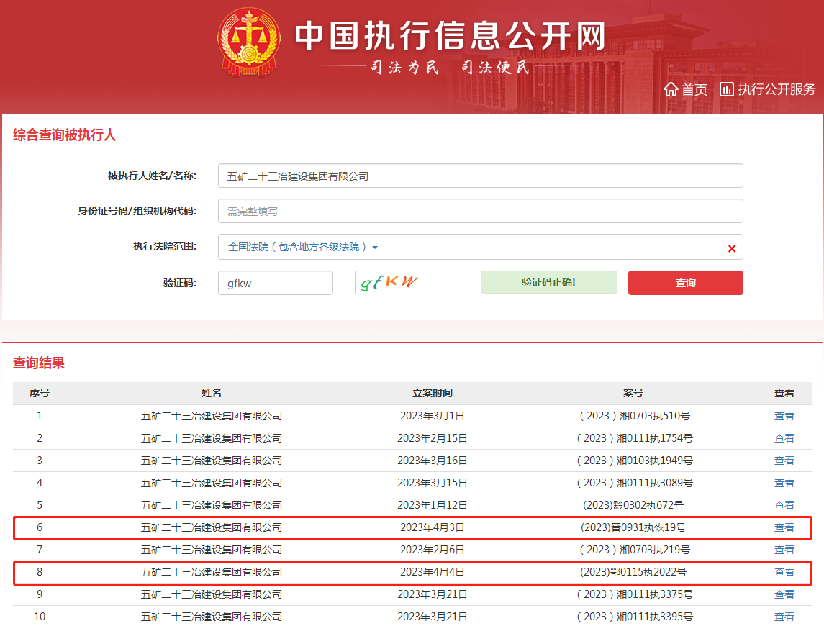This screenshot has height=644, width=824.
Task: Select the 执行公开服务 menu item
Action: [x=774, y=89]
